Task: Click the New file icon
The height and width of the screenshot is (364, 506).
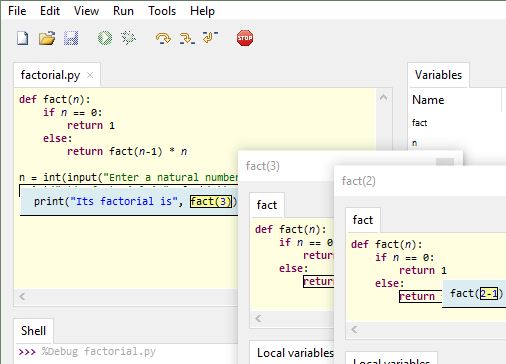Action: pos(23,38)
